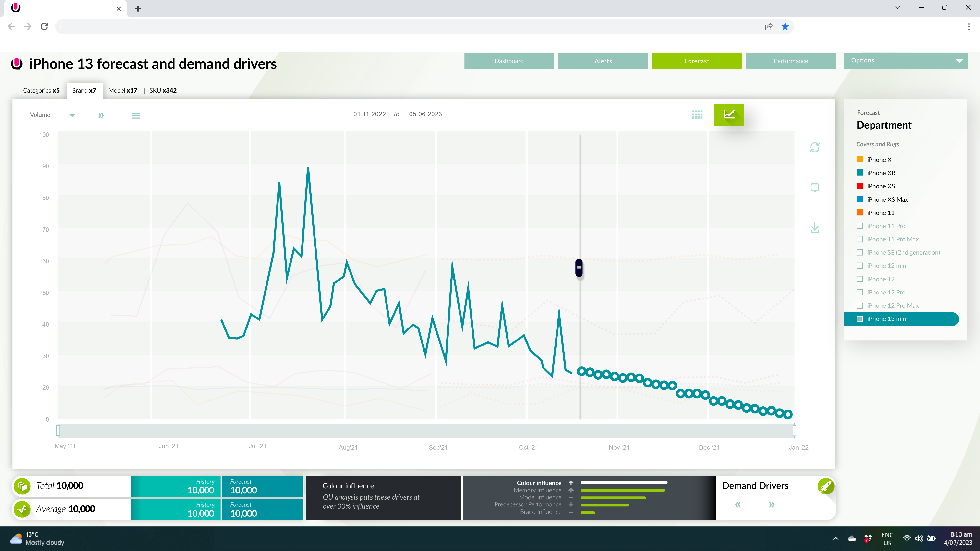Enable iPhone 12 Pro Max series
Screen dimensions: 980x551
tap(859, 306)
